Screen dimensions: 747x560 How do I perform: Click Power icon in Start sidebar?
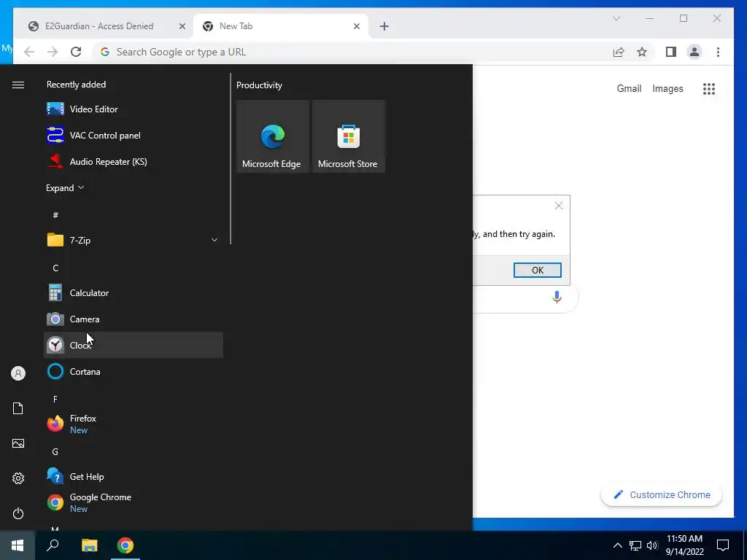tap(18, 513)
